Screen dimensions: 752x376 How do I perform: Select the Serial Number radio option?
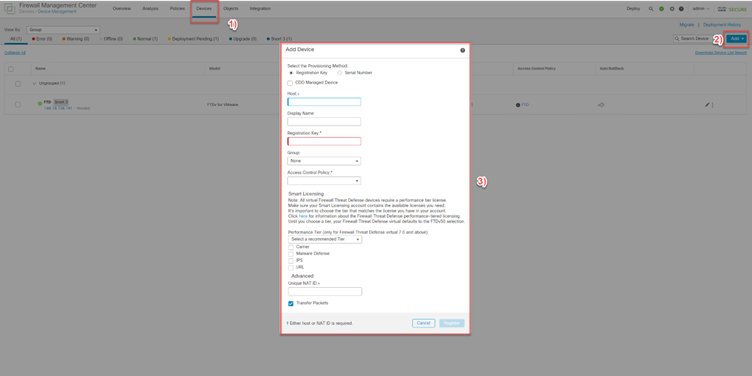click(x=340, y=72)
